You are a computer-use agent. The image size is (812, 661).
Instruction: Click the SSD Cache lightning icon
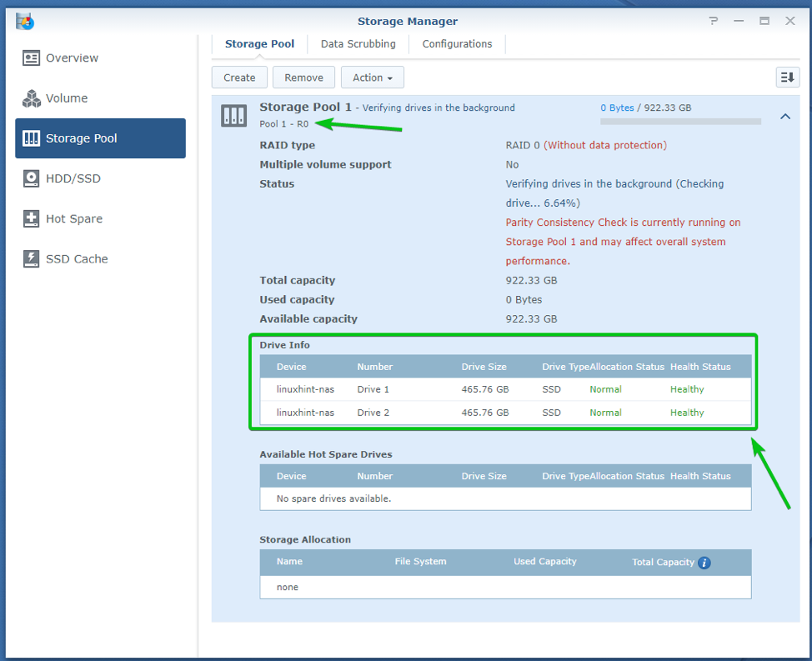pos(32,258)
